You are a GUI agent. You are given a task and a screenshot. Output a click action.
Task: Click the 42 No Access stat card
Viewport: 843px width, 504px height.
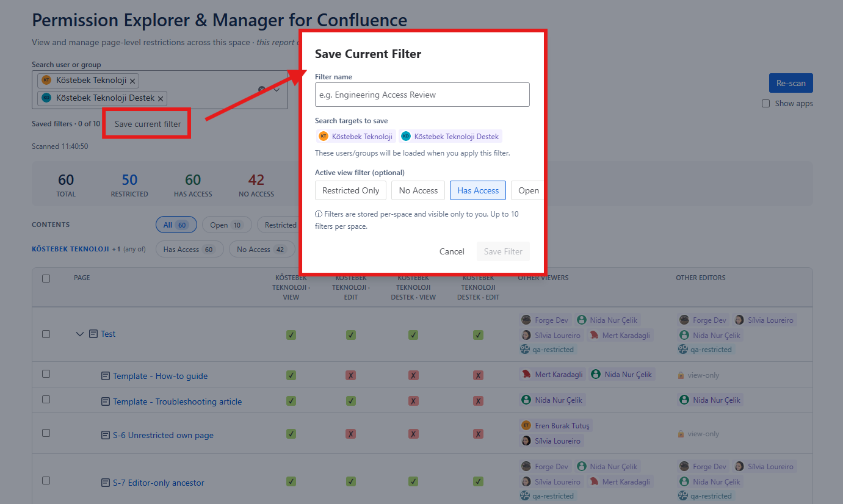pos(256,185)
